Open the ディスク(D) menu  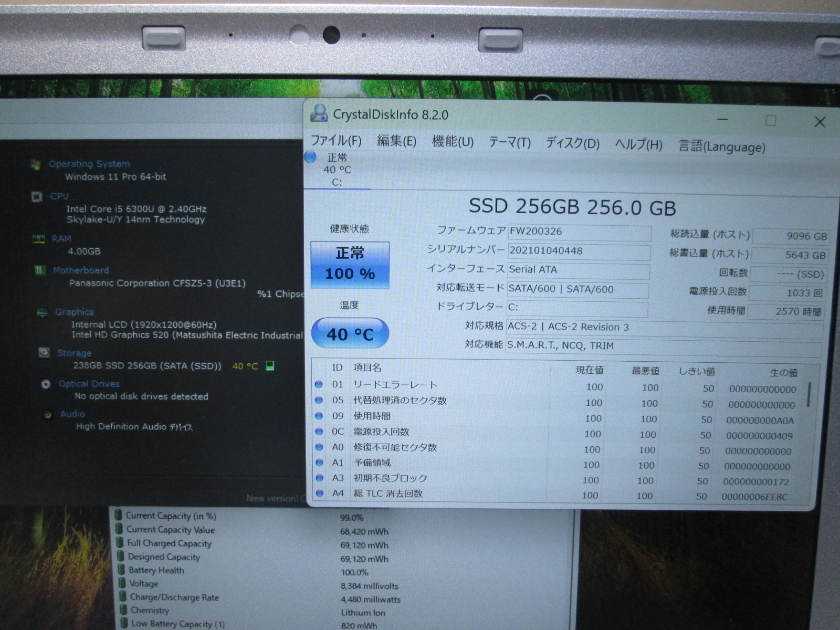click(572, 143)
